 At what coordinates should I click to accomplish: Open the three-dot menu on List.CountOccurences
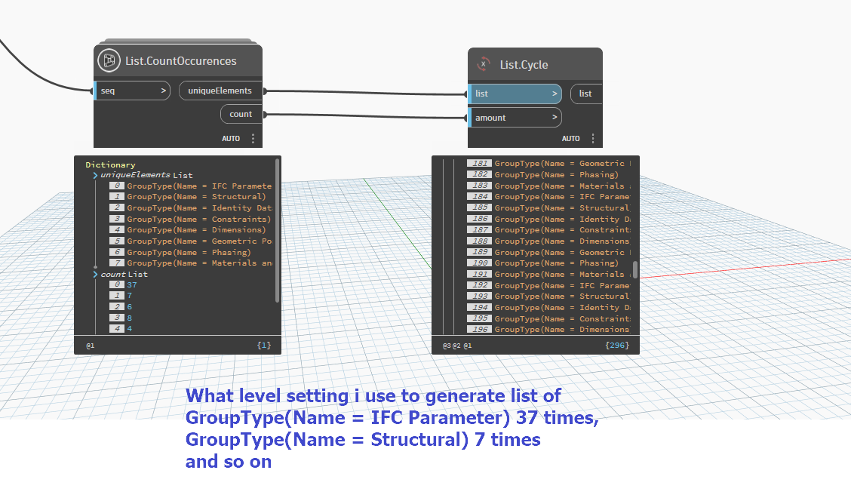pyautogui.click(x=253, y=138)
